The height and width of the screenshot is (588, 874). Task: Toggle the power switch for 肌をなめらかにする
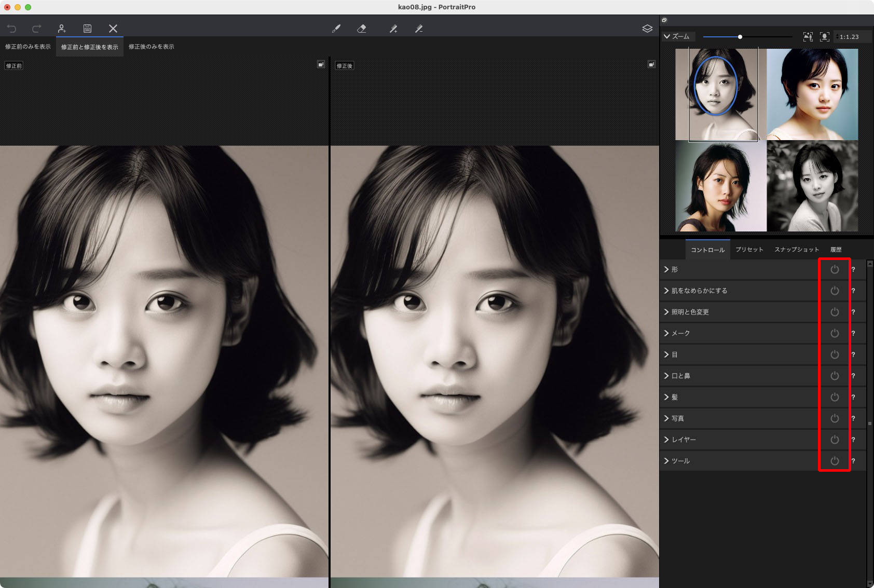coord(835,291)
